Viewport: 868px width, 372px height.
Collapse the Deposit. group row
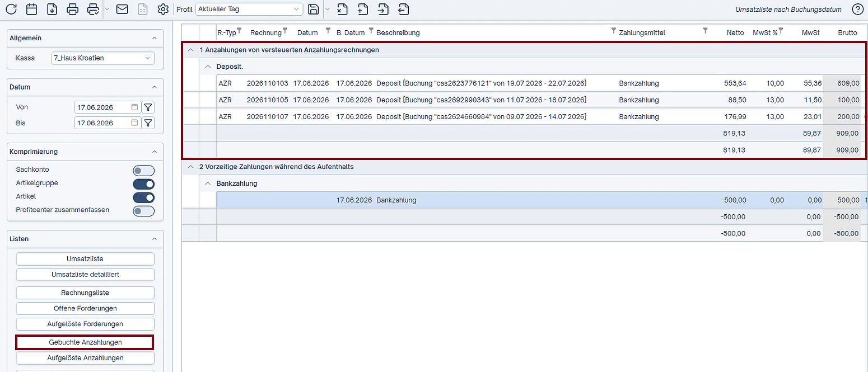[208, 67]
